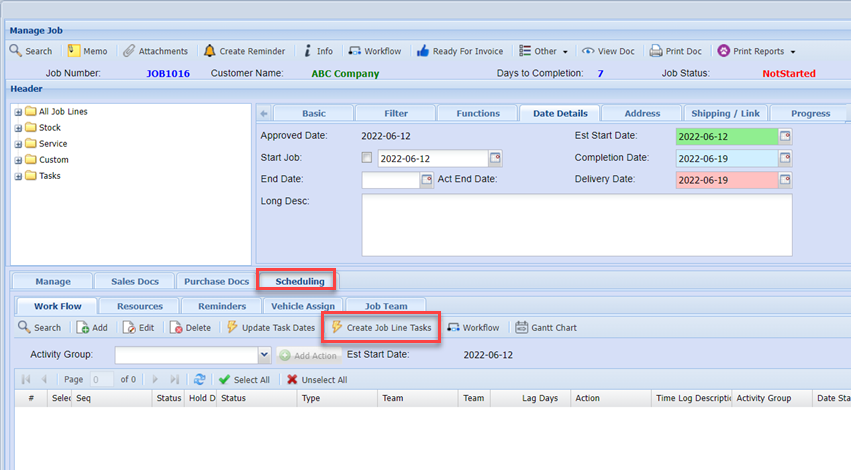Click the Create Reminder bell icon
Image resolution: width=851 pixels, height=471 pixels.
click(x=209, y=51)
